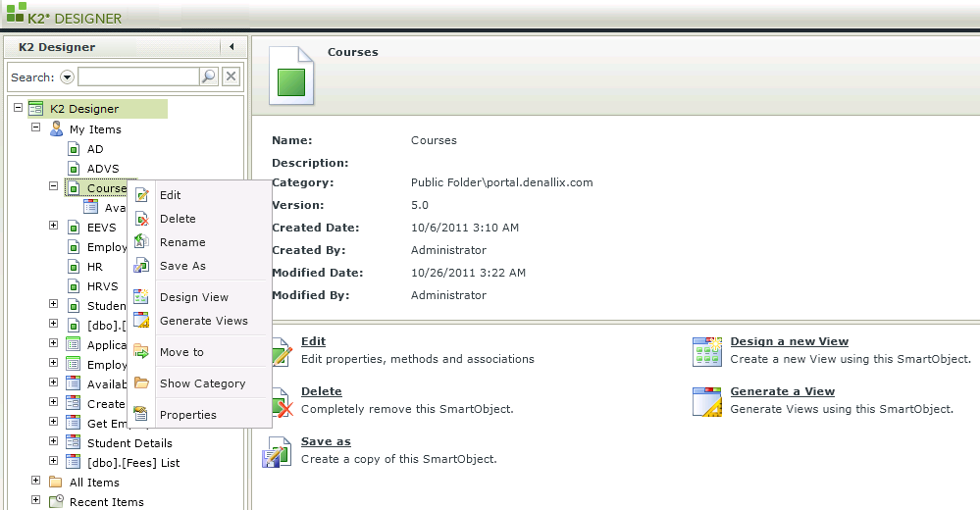Click the Save As icon in context menu
This screenshot has height=510, width=980.
[x=142, y=265]
